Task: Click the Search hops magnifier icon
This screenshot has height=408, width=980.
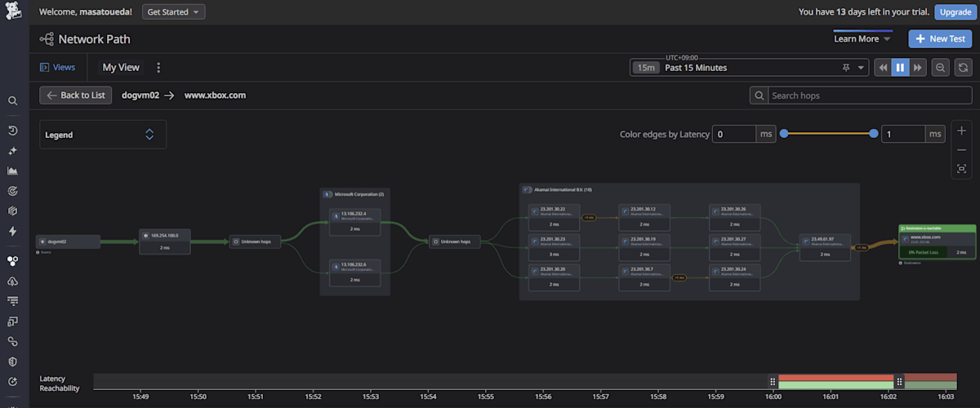Action: (x=760, y=95)
